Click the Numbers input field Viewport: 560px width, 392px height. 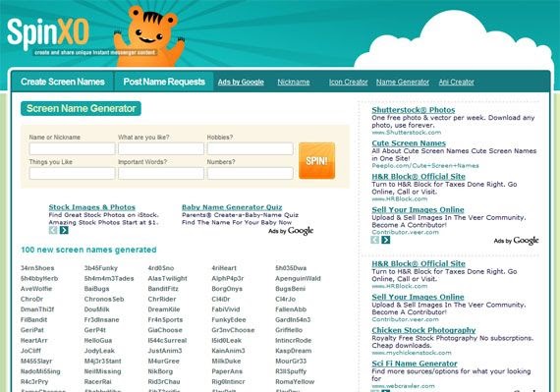pos(250,173)
